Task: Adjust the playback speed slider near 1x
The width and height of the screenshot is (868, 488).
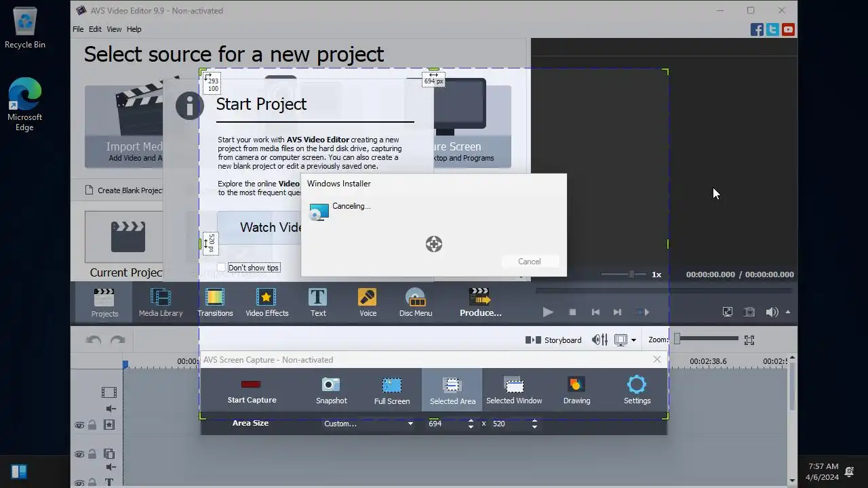Action: 624,274
